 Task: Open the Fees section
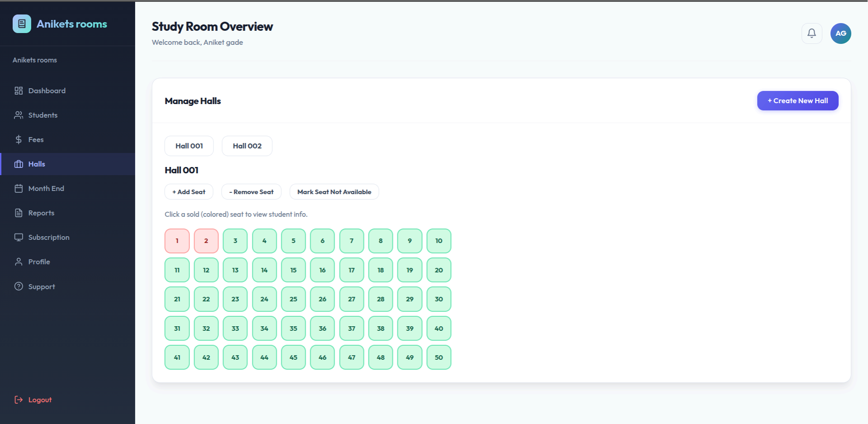67,139
